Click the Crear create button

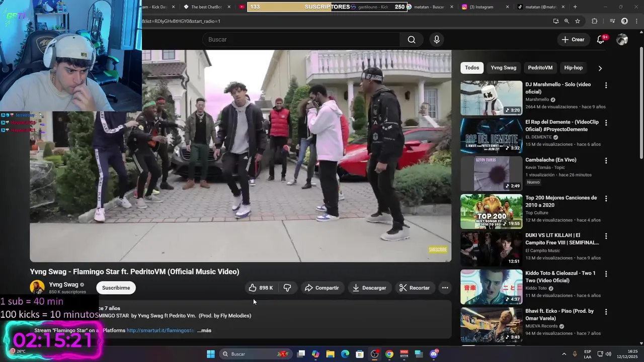click(573, 40)
